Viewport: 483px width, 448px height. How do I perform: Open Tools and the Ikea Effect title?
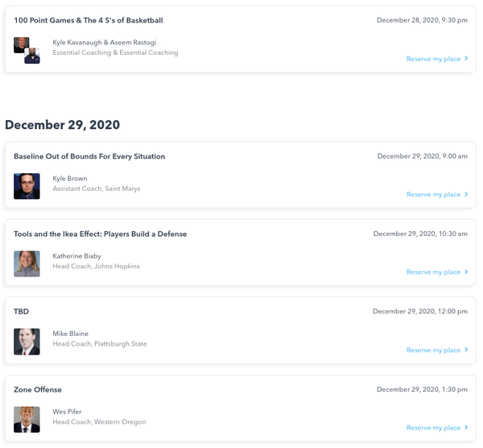(x=100, y=234)
